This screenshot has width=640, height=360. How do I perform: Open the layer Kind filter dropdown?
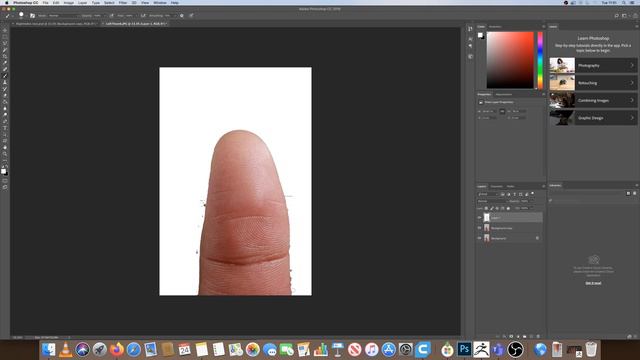coord(489,194)
